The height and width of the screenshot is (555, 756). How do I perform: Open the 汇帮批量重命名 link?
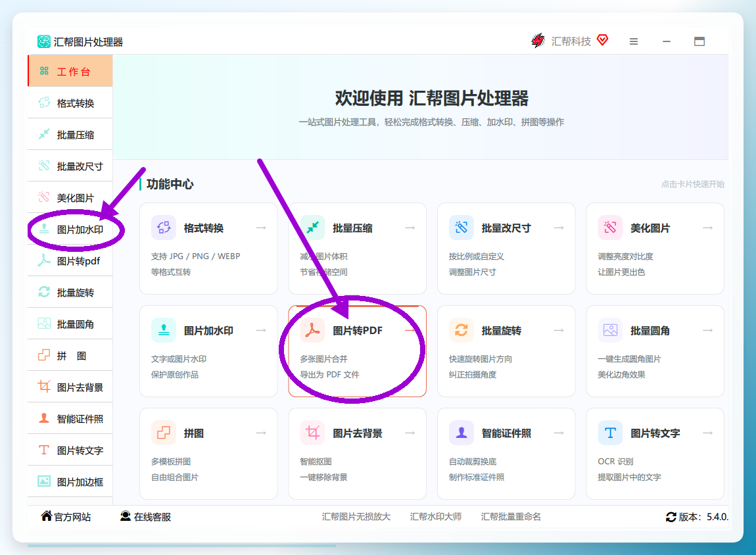[x=511, y=517]
